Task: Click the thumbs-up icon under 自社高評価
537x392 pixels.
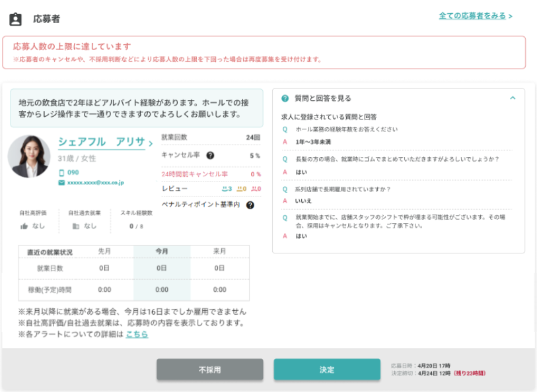Action: pos(24,226)
